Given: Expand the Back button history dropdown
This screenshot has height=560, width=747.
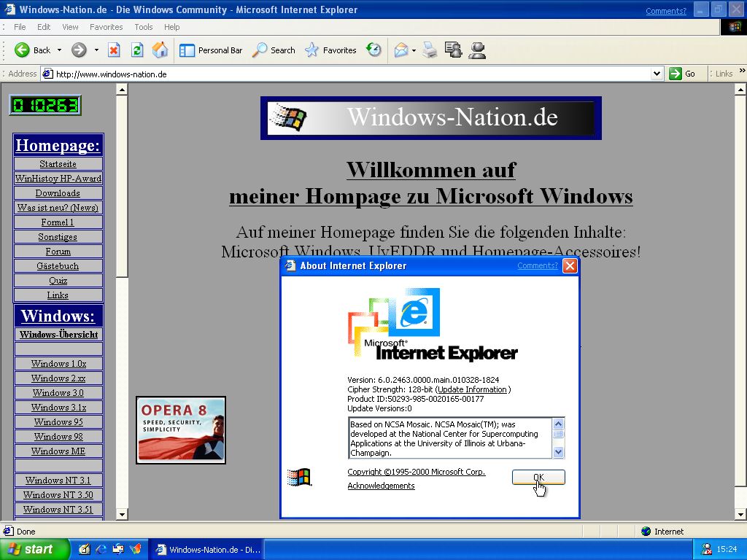Looking at the screenshot, I should pyautogui.click(x=58, y=50).
